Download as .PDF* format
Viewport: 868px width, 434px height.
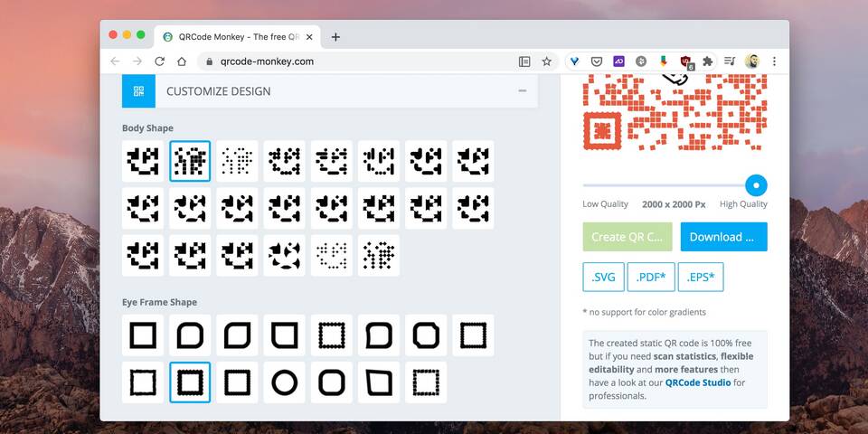tap(651, 277)
